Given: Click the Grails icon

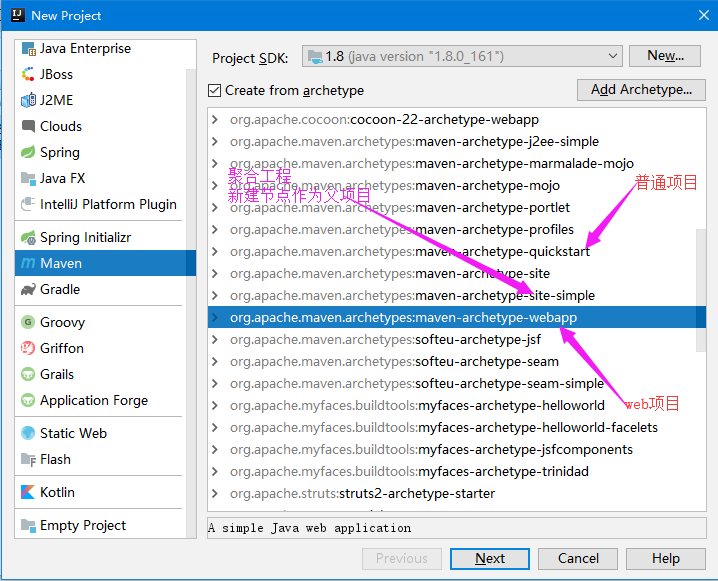Looking at the screenshot, I should click(28, 375).
